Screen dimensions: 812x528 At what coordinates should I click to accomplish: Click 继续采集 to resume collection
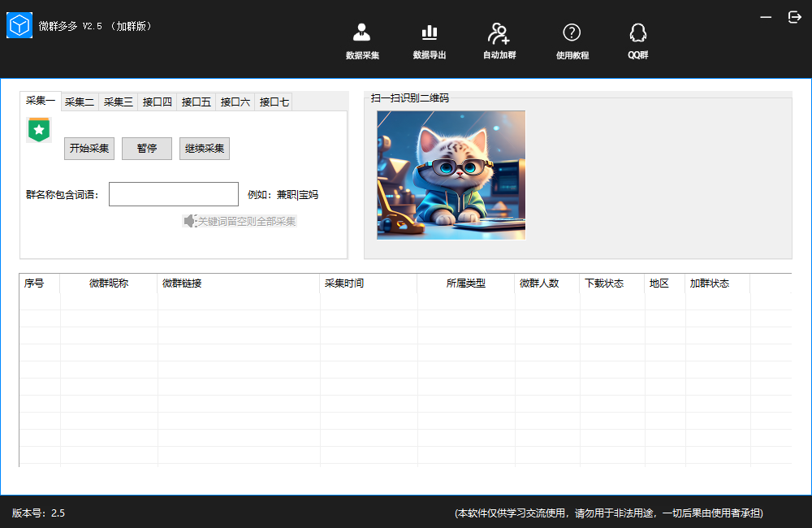click(x=204, y=148)
